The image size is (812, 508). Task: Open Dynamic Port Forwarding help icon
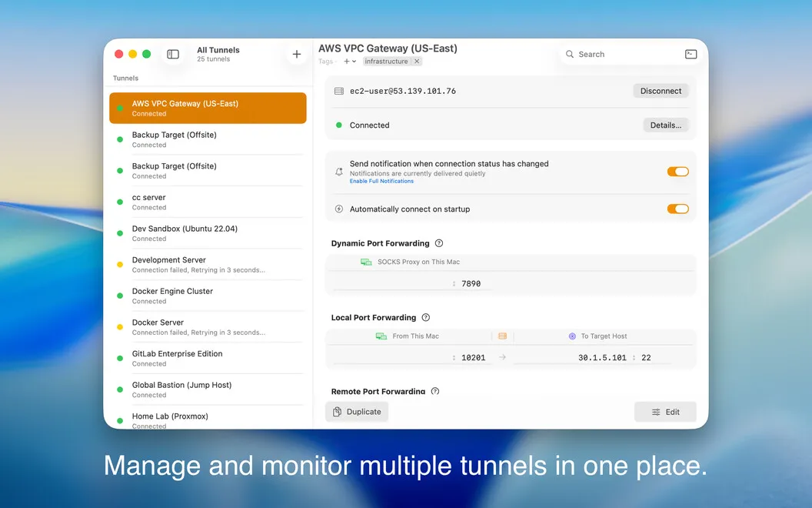[x=439, y=243]
